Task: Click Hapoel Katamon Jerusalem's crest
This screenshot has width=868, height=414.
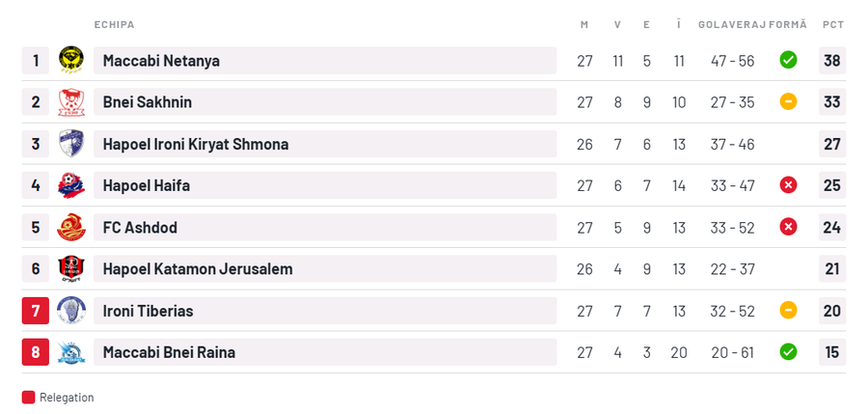Action: coord(70,269)
